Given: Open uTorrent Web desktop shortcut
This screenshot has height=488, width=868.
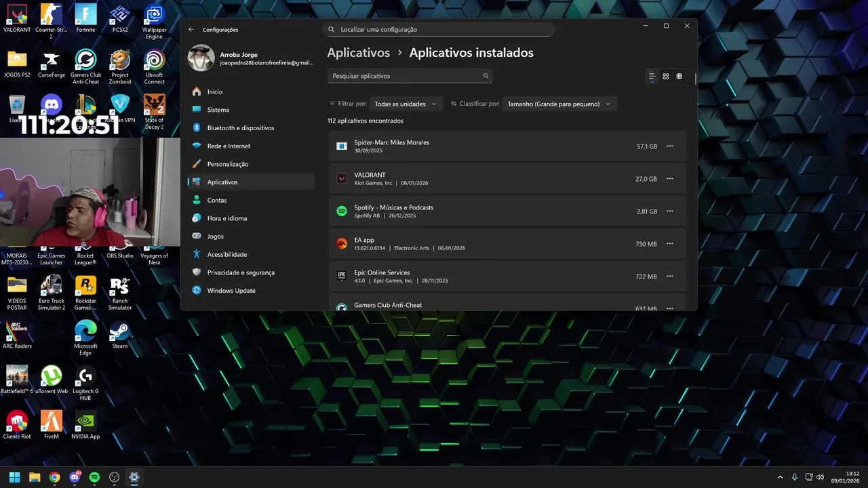Looking at the screenshot, I should (x=51, y=380).
